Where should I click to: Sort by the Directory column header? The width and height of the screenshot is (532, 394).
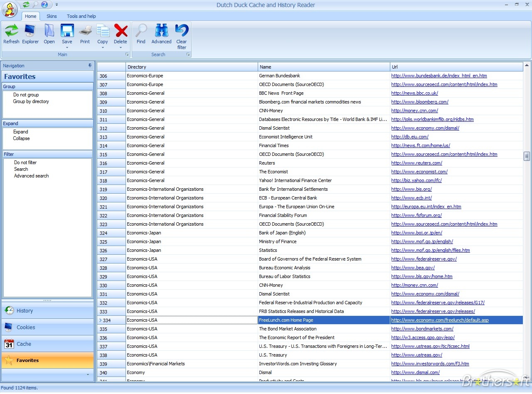(x=192, y=67)
